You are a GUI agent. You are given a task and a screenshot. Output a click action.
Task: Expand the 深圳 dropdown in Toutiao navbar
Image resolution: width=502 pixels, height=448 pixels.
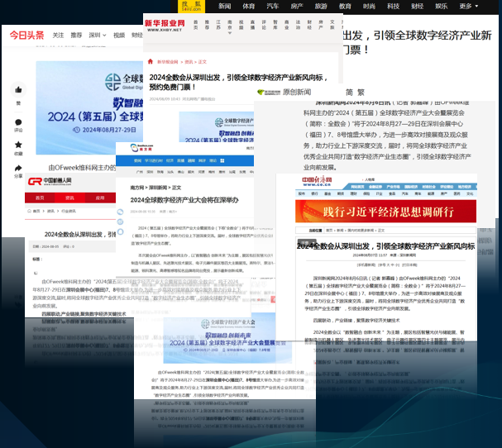point(98,35)
